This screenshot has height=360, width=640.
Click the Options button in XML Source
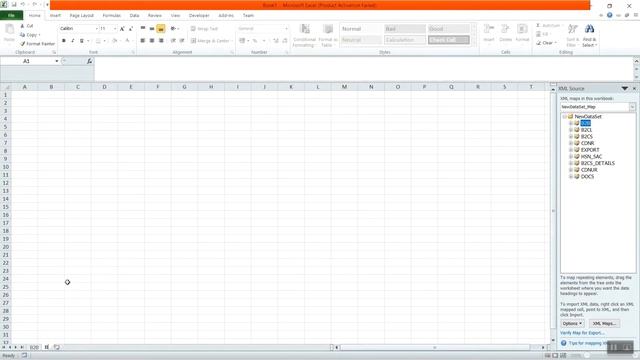point(572,323)
